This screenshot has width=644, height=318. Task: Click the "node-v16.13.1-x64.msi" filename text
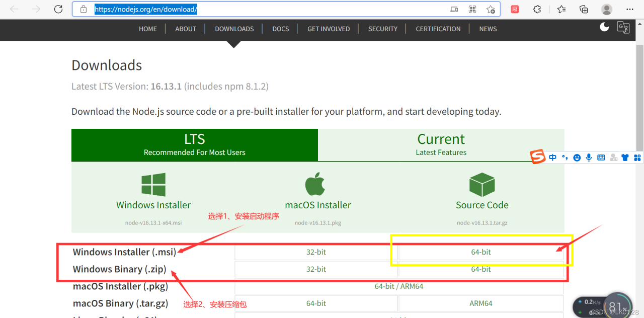pyautogui.click(x=153, y=223)
